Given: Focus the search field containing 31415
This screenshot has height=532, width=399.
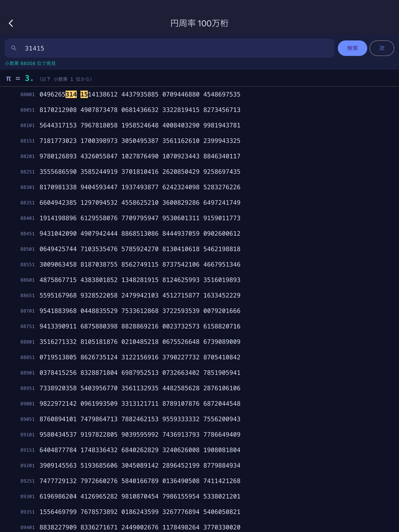Looking at the screenshot, I should coord(169,48).
